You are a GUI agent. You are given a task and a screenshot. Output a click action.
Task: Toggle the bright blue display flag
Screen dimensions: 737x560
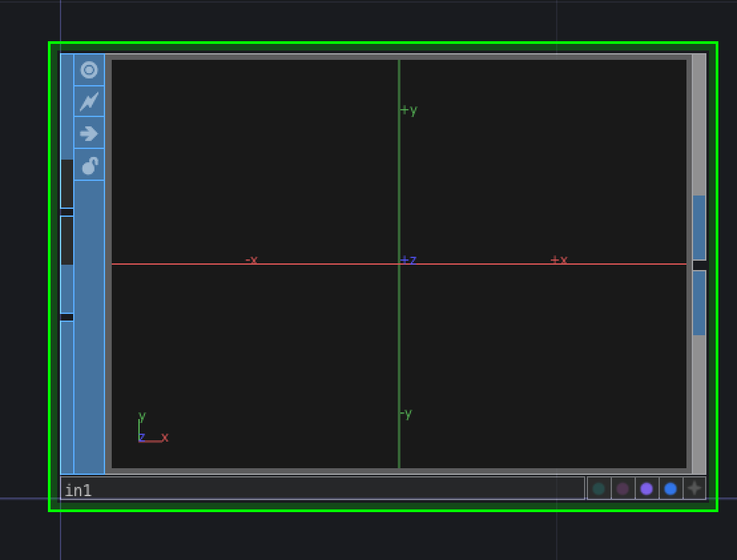[x=670, y=489]
